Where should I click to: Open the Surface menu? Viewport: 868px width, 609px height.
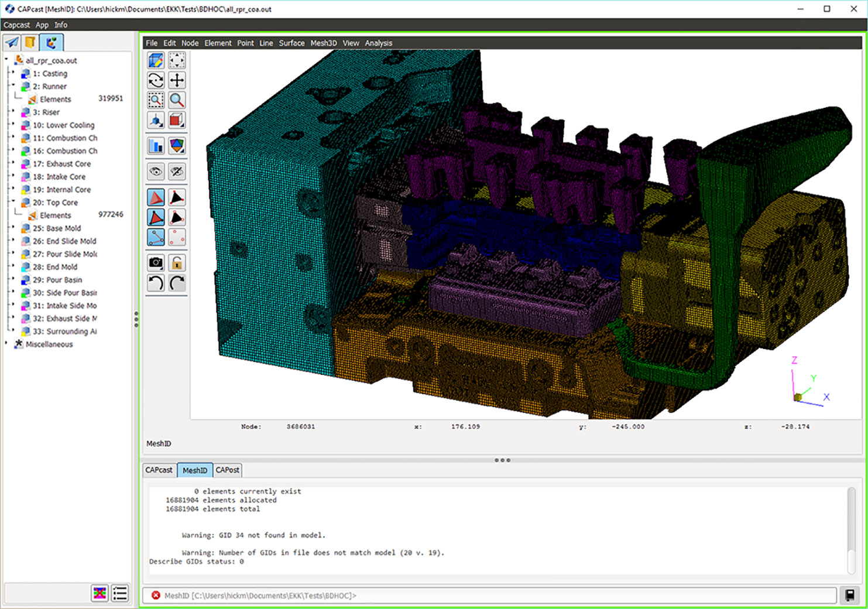[291, 43]
